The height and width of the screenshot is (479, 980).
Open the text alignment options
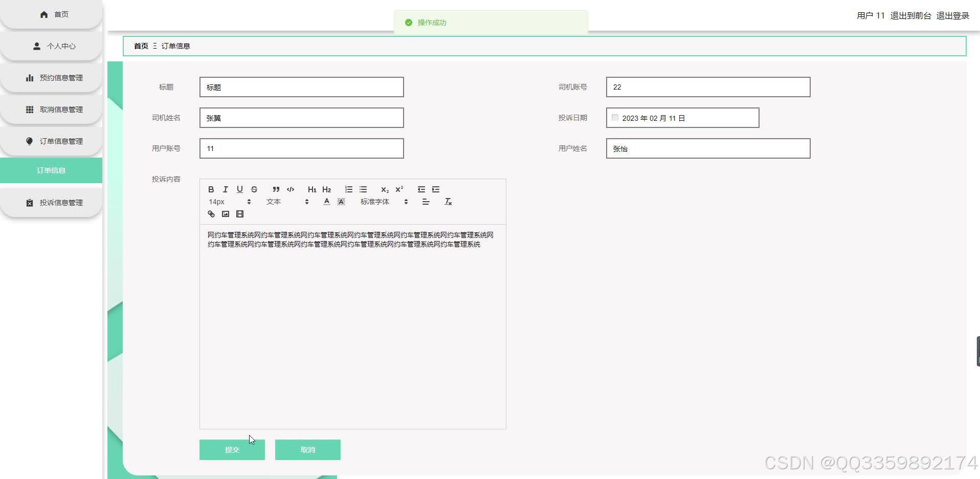coord(426,202)
